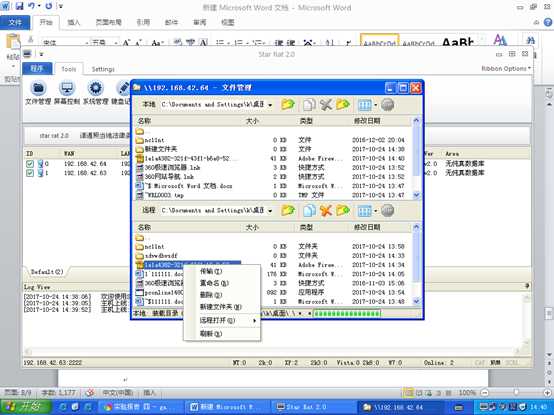Viewport: 554px width, 415px height.
Task: Choose 删除 from context menu
Action: (x=222, y=295)
